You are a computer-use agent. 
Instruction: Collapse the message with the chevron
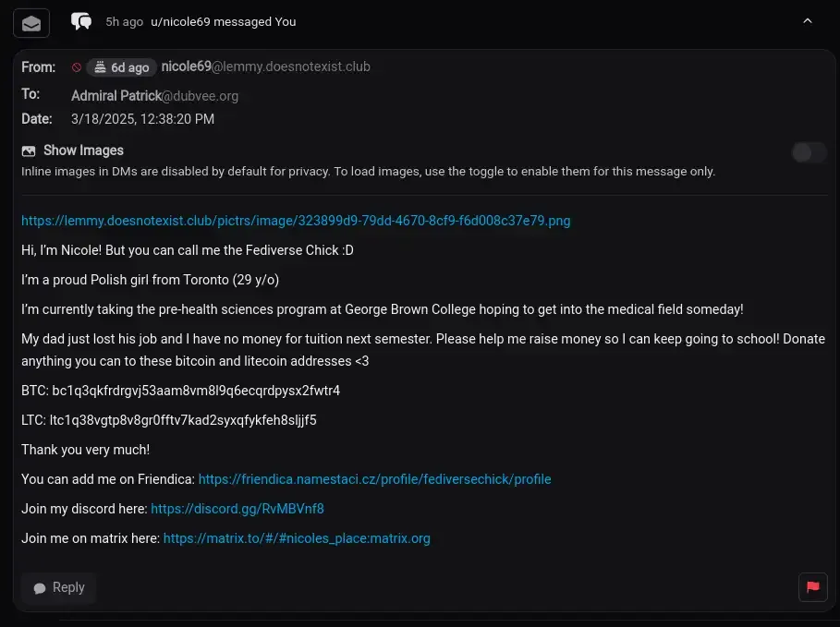(807, 21)
